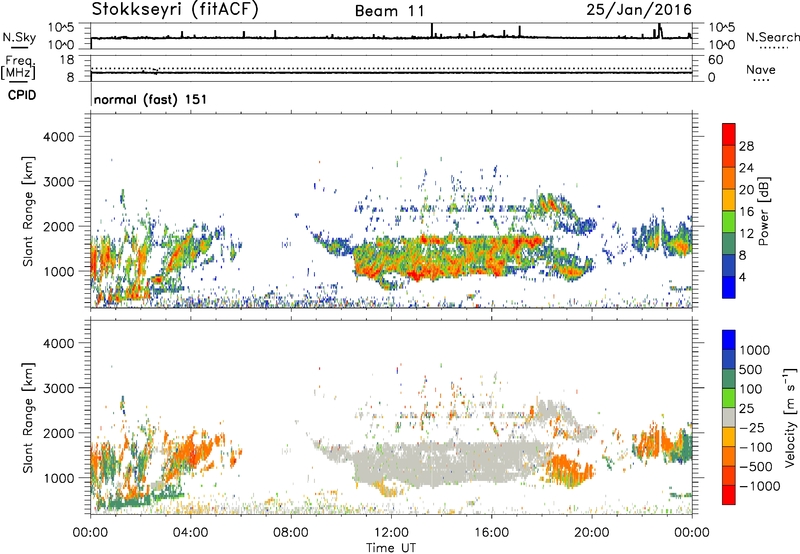Click the gray segment of Velocity colorbar

coord(729,418)
